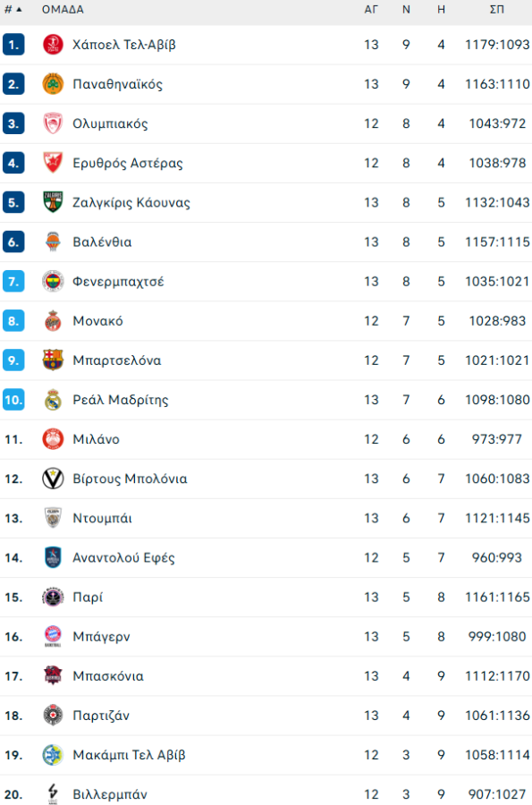
Task: Click the Hapoel Tel-Aviv club logo
Action: [54, 44]
